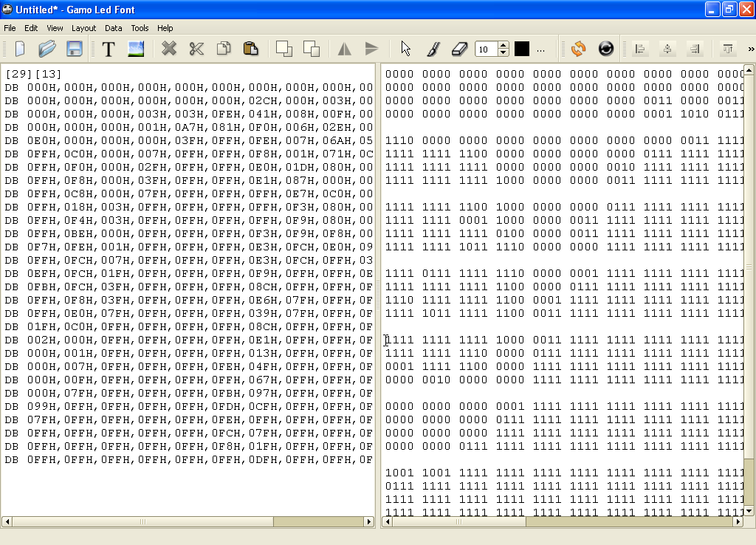Select the brush drawing tool
The width and height of the screenshot is (756, 545).
pyautogui.click(x=433, y=49)
